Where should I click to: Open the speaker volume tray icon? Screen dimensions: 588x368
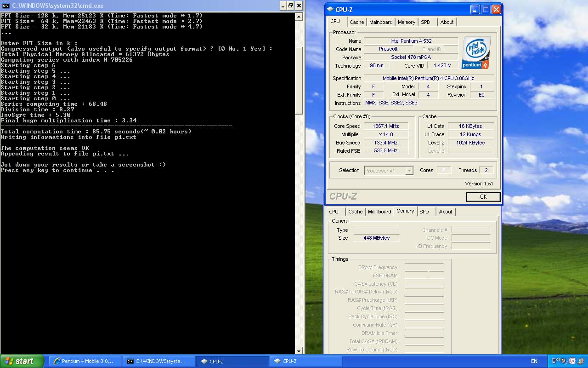click(564, 361)
